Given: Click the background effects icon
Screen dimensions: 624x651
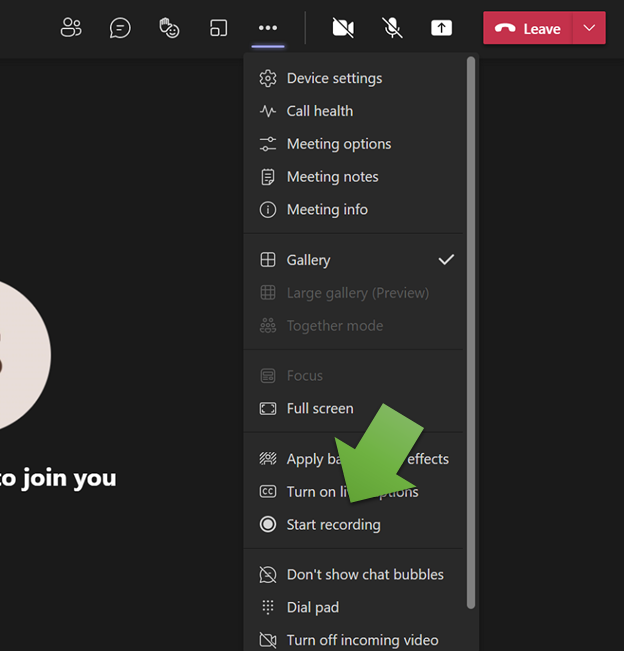Looking at the screenshot, I should tap(268, 459).
